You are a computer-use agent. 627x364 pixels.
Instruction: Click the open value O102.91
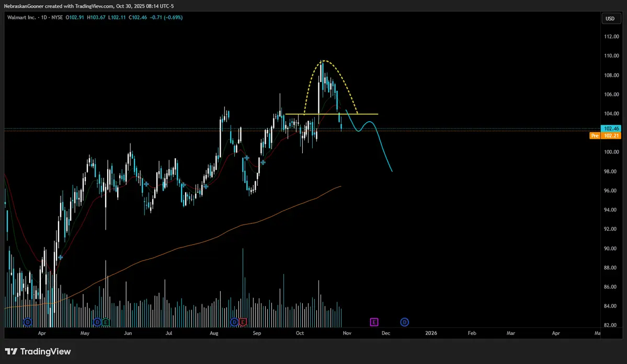[x=75, y=18]
